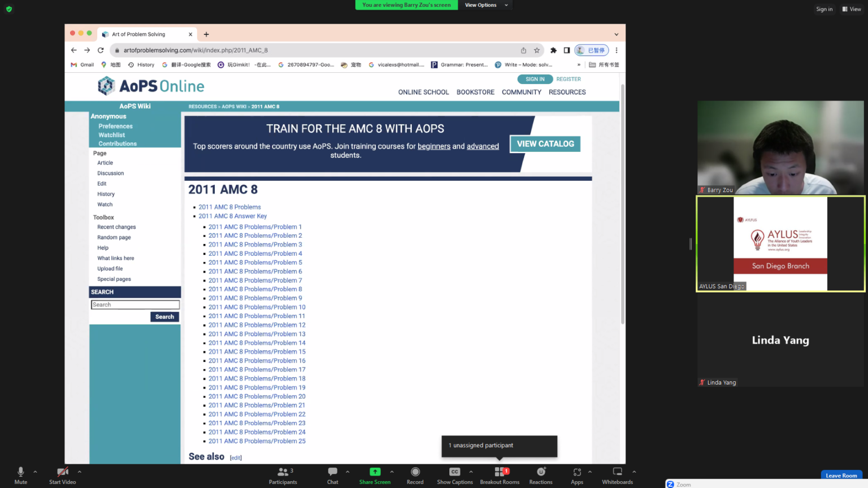Select the History page tab in sidebar
The width and height of the screenshot is (868, 488).
106,194
